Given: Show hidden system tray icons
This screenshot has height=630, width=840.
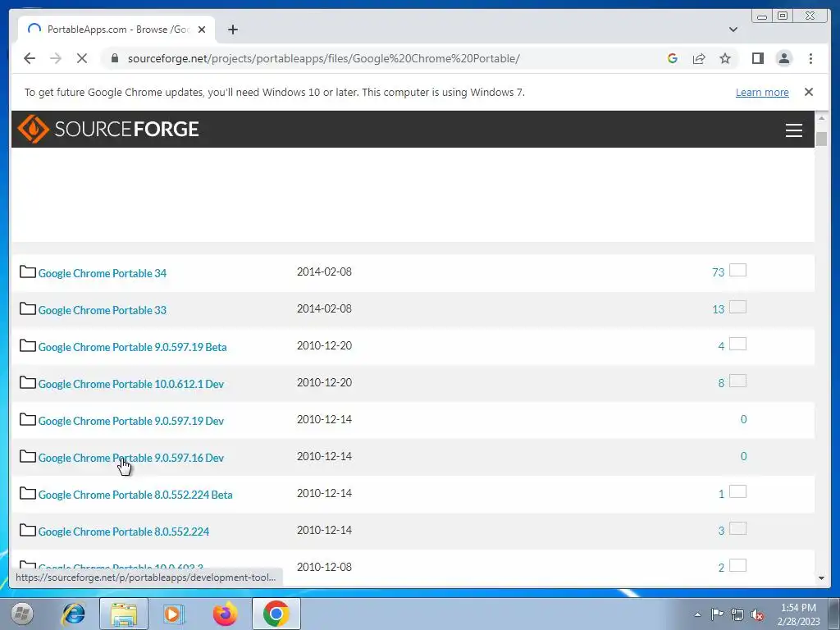Looking at the screenshot, I should click(x=697, y=614).
